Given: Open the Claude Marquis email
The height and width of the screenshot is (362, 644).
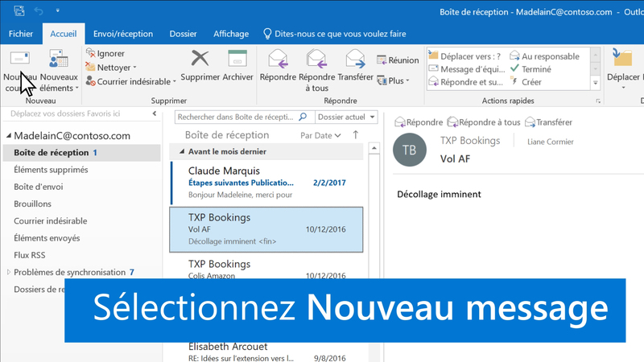Looking at the screenshot, I should pyautogui.click(x=266, y=182).
